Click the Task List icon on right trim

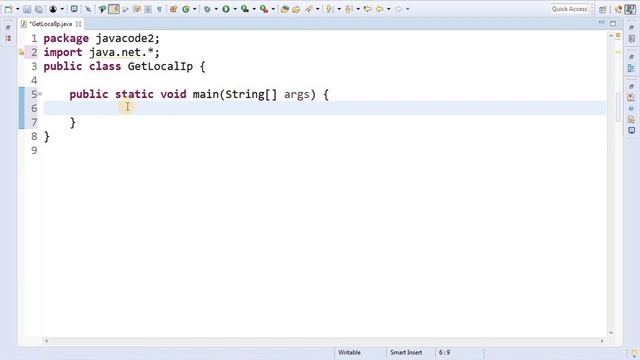pos(631,38)
